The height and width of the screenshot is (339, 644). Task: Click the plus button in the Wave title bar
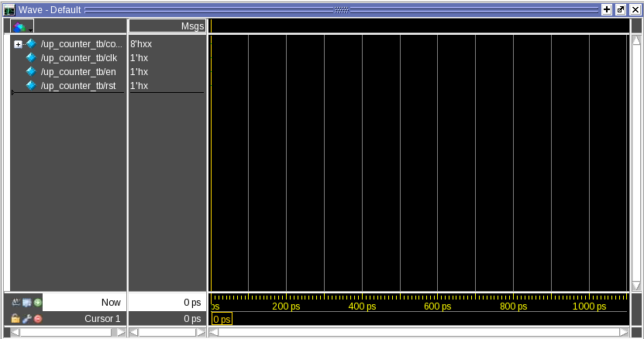pyautogui.click(x=607, y=9)
